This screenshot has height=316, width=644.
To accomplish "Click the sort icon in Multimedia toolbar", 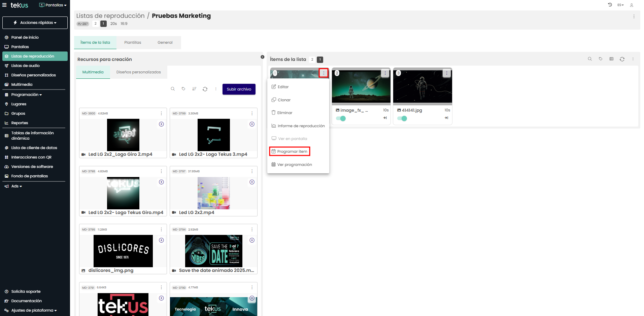I will tap(194, 89).
